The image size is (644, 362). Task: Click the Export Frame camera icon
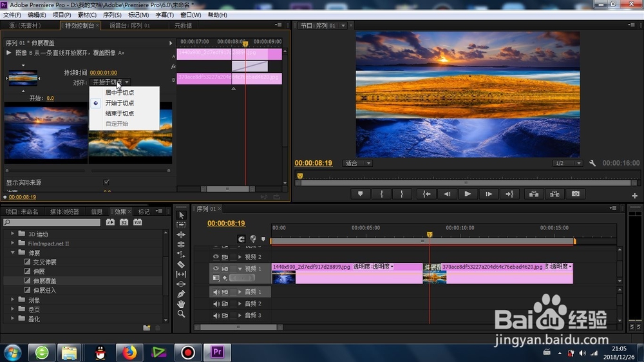pyautogui.click(x=575, y=194)
